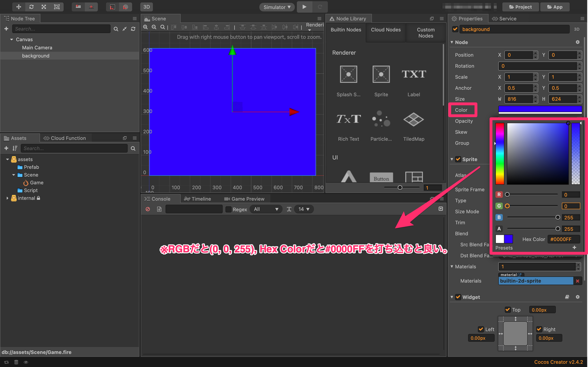Open the Simulator preview platform dropdown

277,7
